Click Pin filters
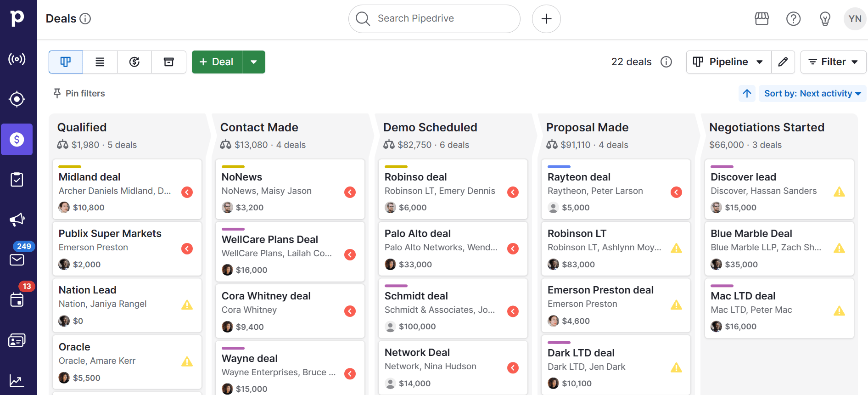The height and width of the screenshot is (395, 868). (x=79, y=93)
